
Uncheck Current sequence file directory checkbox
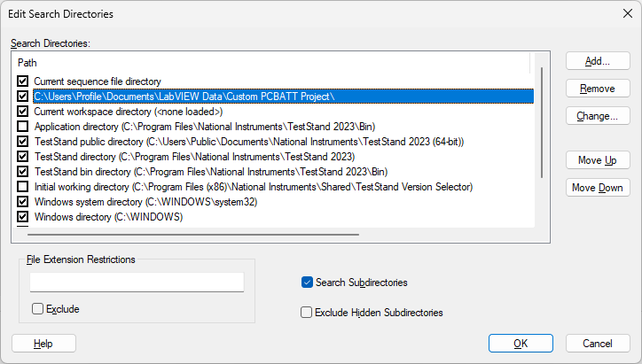[22, 81]
